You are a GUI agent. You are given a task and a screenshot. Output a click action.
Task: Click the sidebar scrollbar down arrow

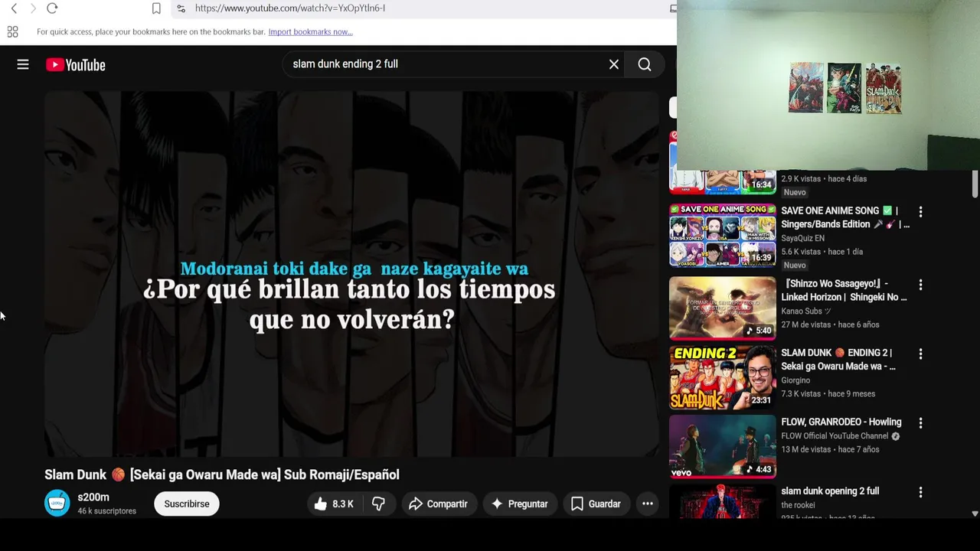(975, 514)
